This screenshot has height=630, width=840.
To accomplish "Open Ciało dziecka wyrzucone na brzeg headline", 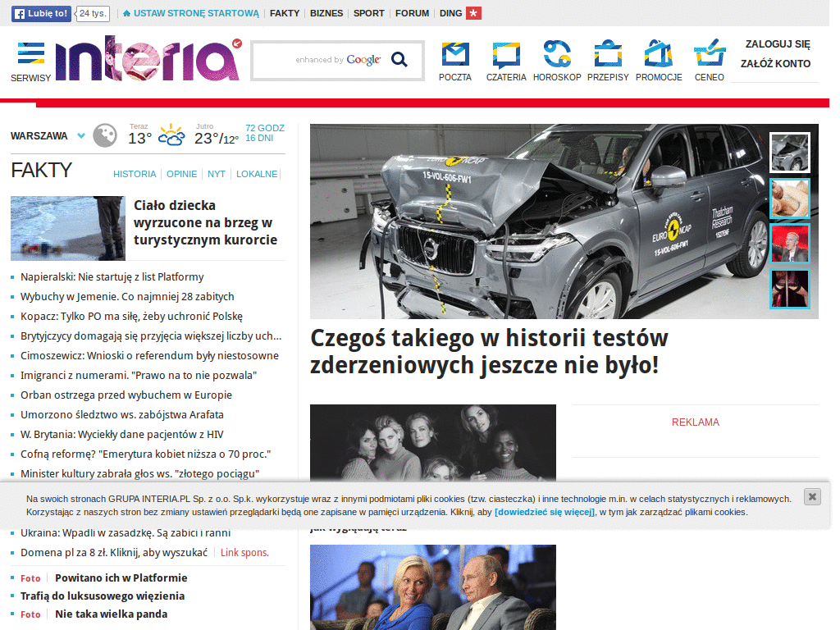I will (205, 222).
